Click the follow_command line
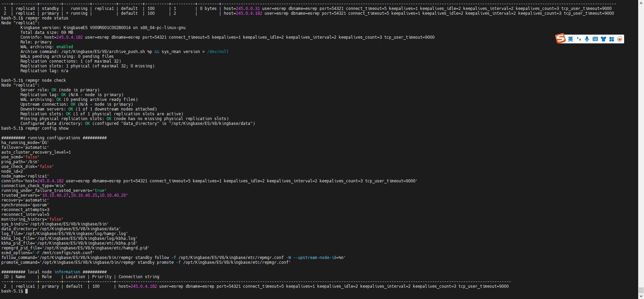The image size is (644, 299). coord(173,258)
